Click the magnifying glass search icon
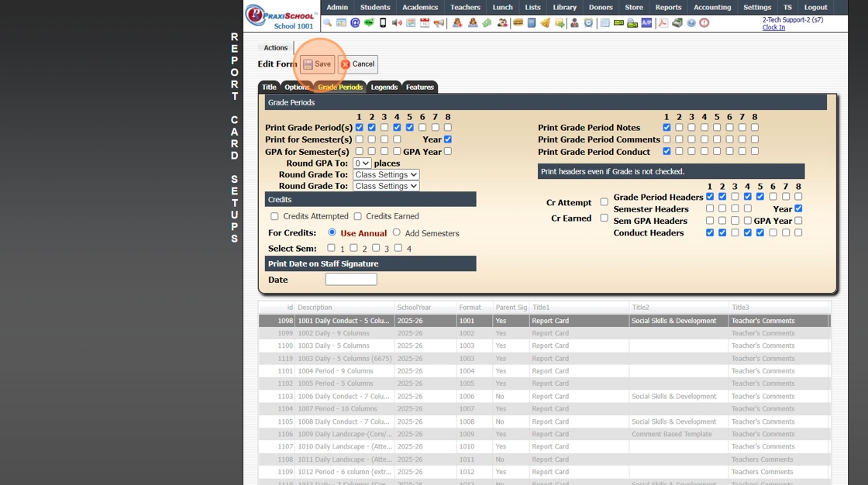The width and height of the screenshot is (868, 485). 327,22
